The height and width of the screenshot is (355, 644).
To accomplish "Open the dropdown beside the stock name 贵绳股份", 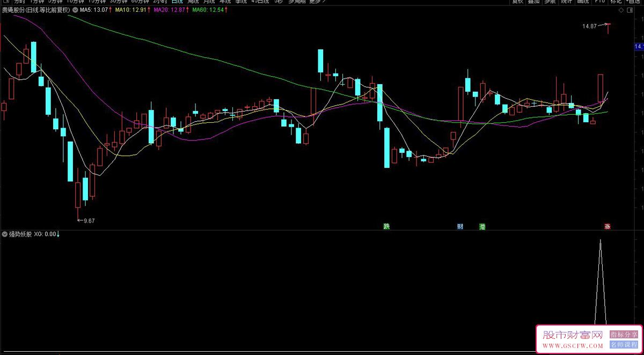I will [x=74, y=10].
